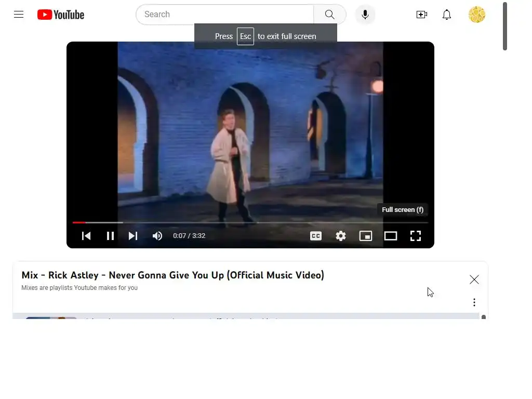
Task: Click the playlist panel scrollbar handle
Action: [x=484, y=317]
